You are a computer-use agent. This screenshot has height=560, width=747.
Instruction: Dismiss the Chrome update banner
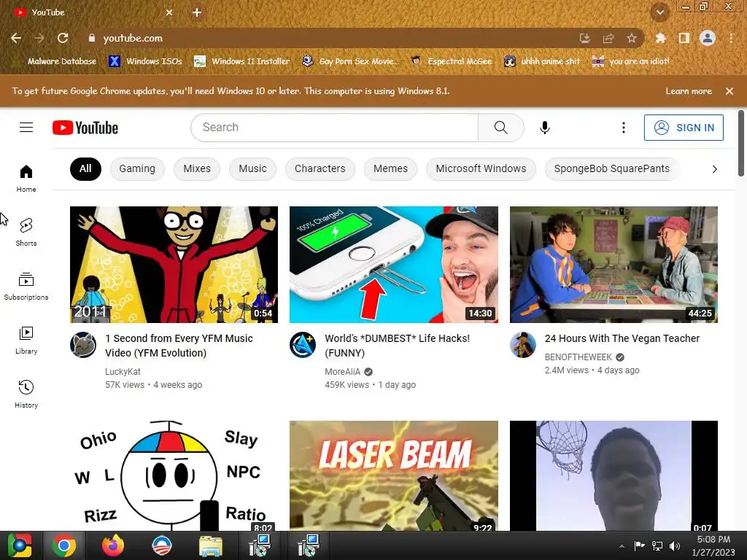(x=729, y=91)
